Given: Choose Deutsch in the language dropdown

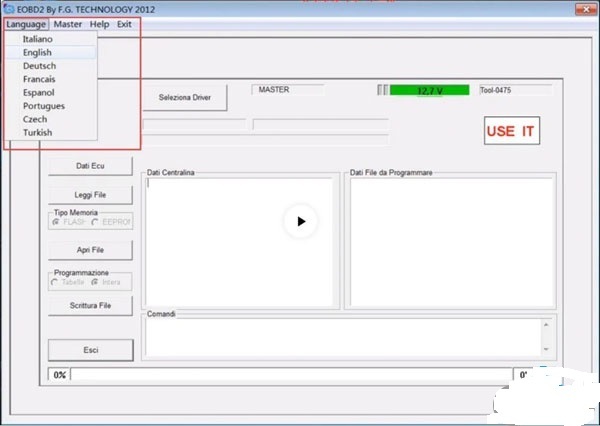Looking at the screenshot, I should coord(39,65).
